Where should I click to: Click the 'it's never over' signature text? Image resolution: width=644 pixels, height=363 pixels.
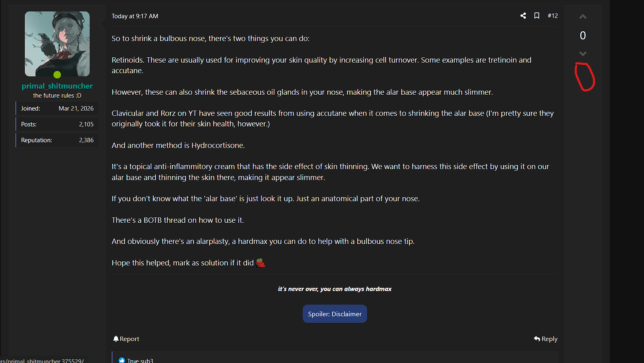coord(335,289)
